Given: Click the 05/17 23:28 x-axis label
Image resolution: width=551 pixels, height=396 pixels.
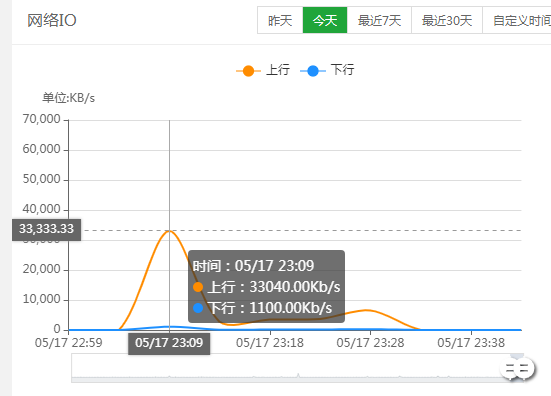Looking at the screenshot, I should pyautogui.click(x=370, y=343).
